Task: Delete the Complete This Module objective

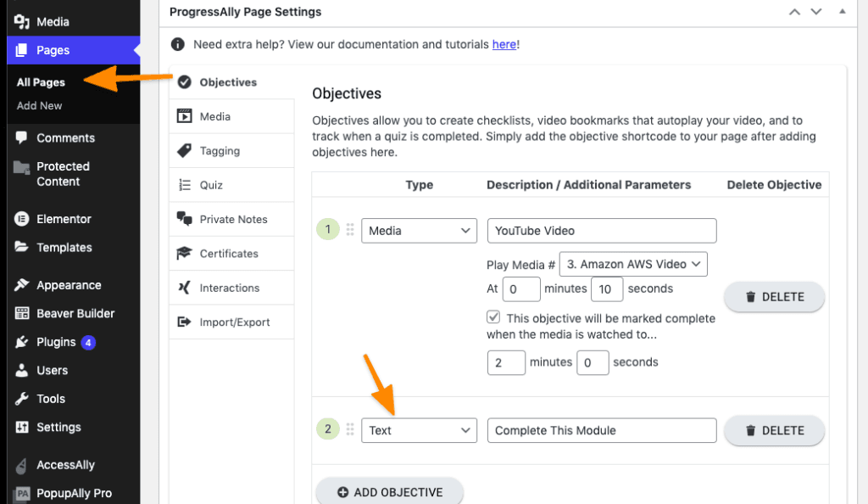Action: (x=773, y=430)
